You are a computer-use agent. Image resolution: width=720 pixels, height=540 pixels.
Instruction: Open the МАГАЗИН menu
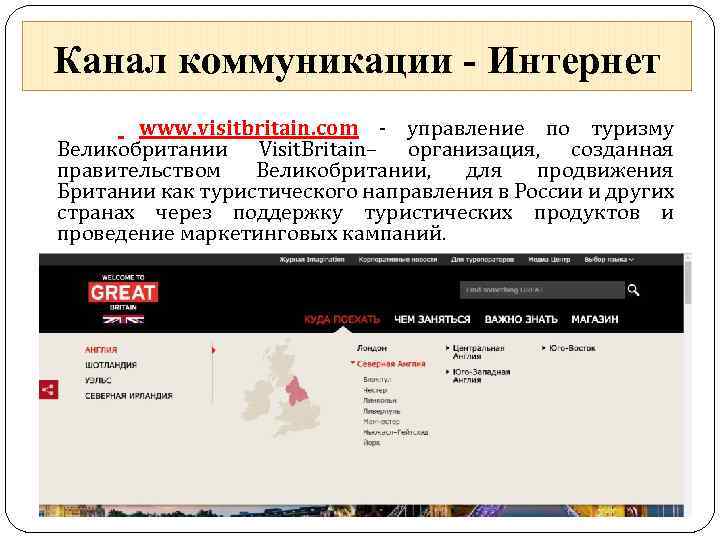[595, 319]
